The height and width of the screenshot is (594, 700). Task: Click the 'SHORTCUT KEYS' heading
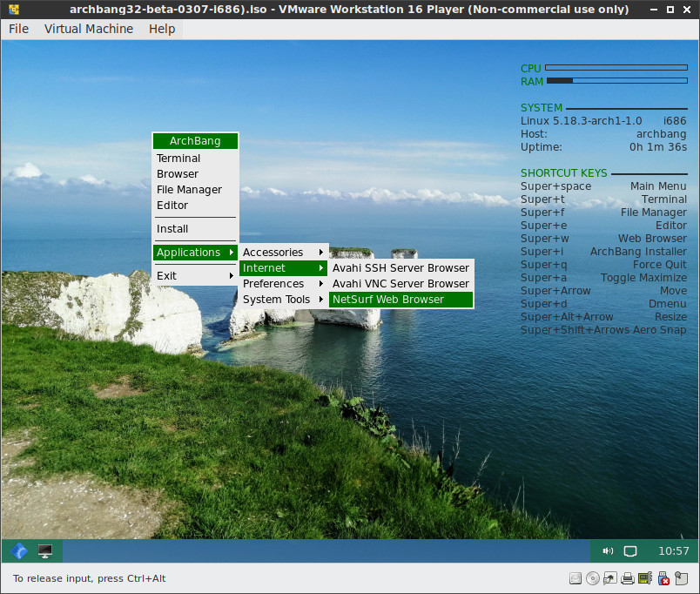tap(564, 173)
